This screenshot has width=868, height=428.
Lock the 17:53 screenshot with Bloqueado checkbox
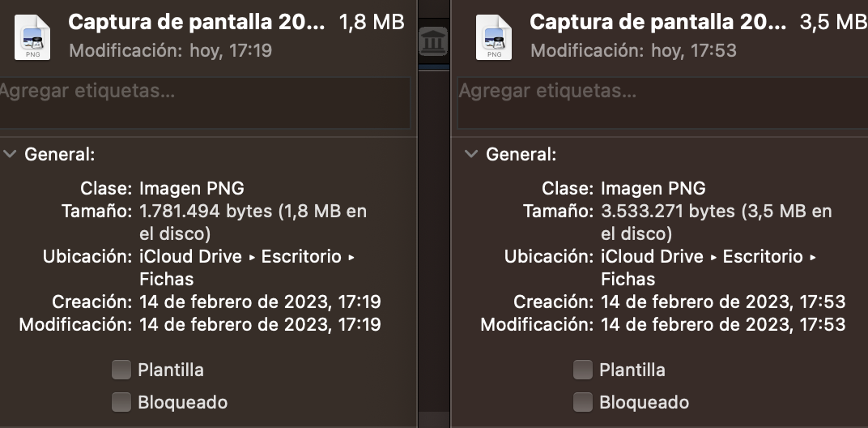click(582, 402)
